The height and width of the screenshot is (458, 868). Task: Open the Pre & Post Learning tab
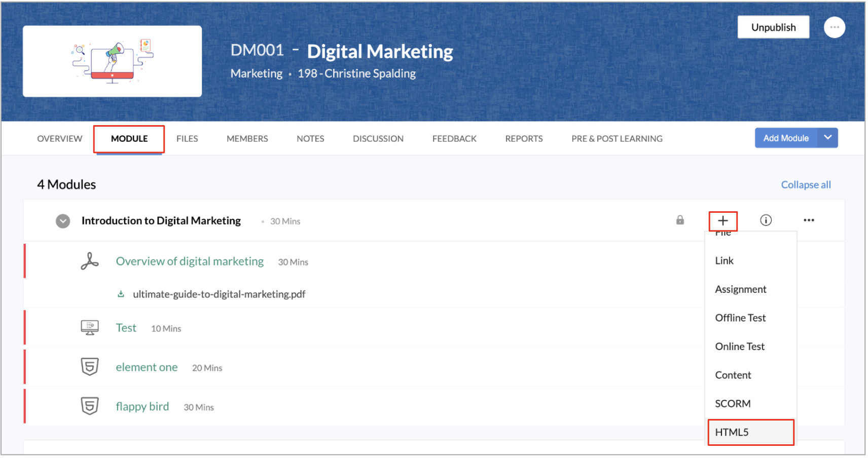point(617,139)
